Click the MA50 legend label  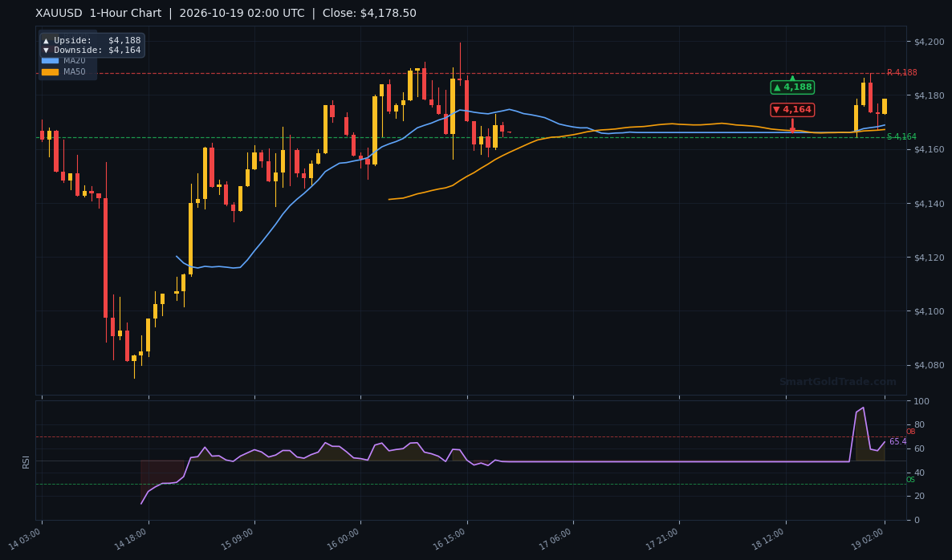click(x=75, y=71)
